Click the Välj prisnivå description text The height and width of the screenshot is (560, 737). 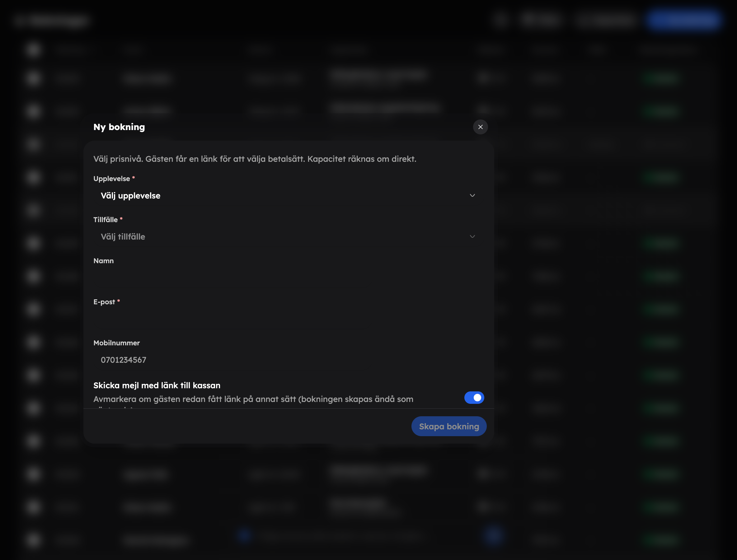click(x=255, y=159)
